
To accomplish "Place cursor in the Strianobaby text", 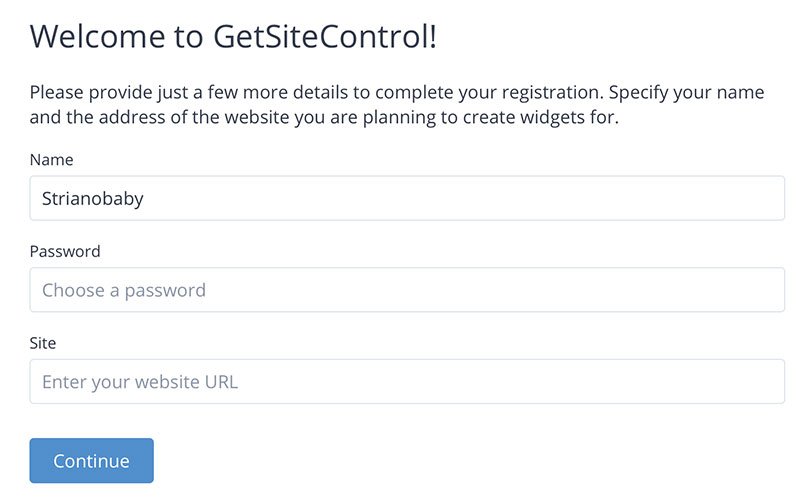I will (x=93, y=198).
